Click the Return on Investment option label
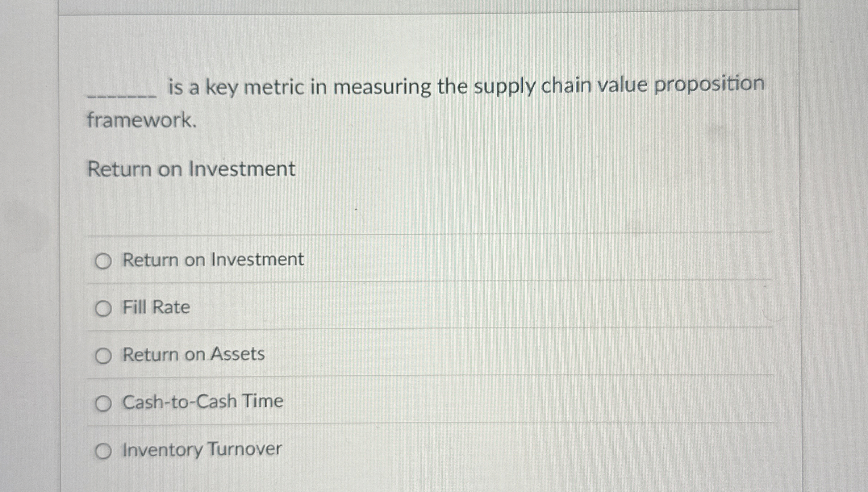Image resolution: width=868 pixels, height=492 pixels. coord(213,259)
